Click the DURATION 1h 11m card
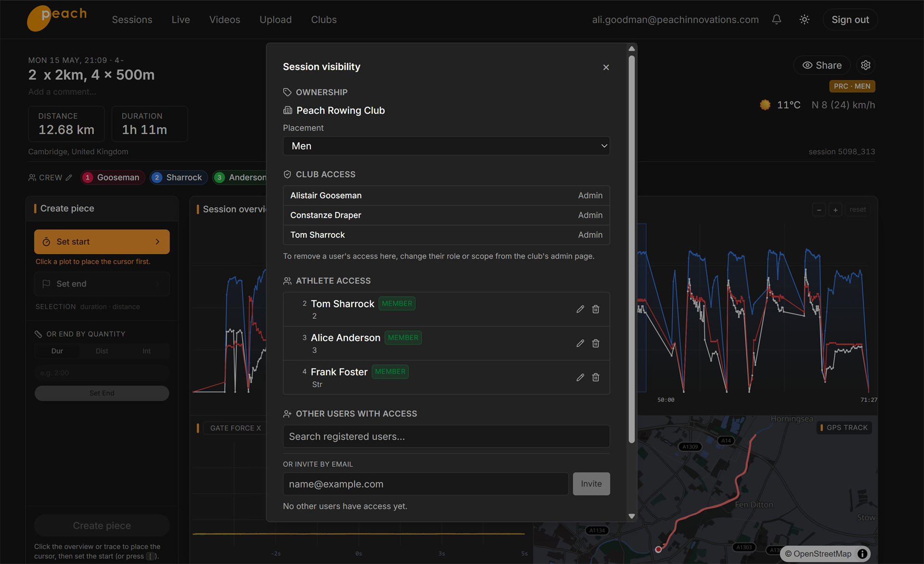Image resolution: width=924 pixels, height=564 pixels. click(150, 124)
